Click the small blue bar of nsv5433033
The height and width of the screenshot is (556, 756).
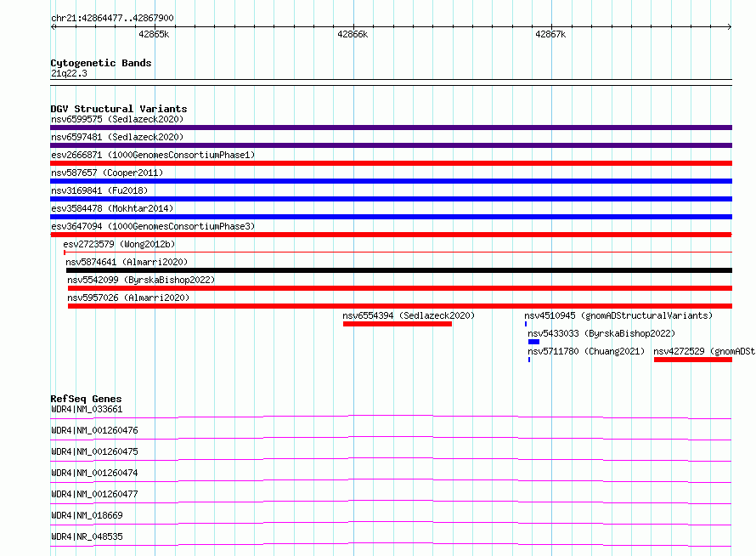click(x=533, y=342)
